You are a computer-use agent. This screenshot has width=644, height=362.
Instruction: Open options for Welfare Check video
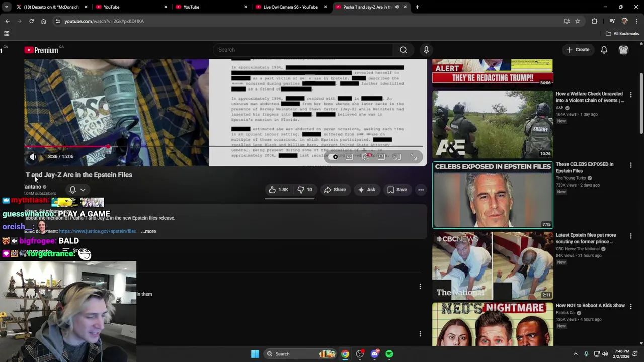[631, 95]
